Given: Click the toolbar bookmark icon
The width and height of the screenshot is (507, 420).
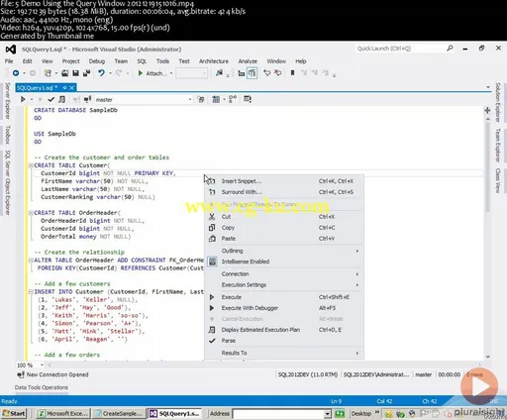Looking at the screenshot, I should pos(292,73).
